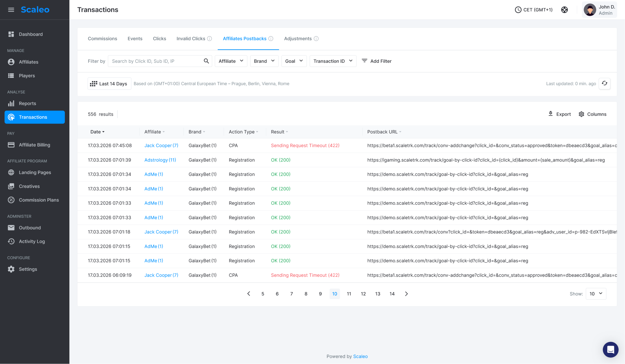Click the Affiliate Billing card icon

pyautogui.click(x=11, y=145)
